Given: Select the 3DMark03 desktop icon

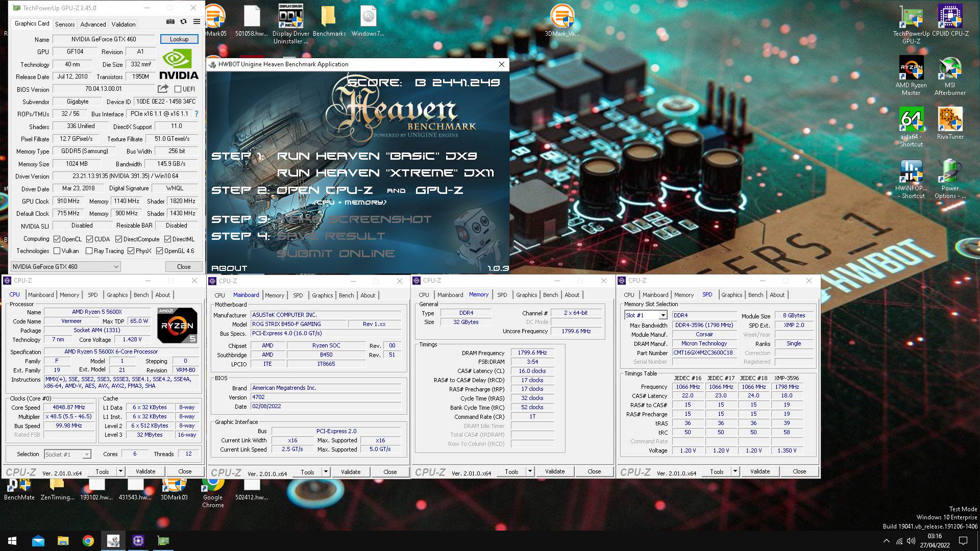Looking at the screenshot, I should [174, 490].
